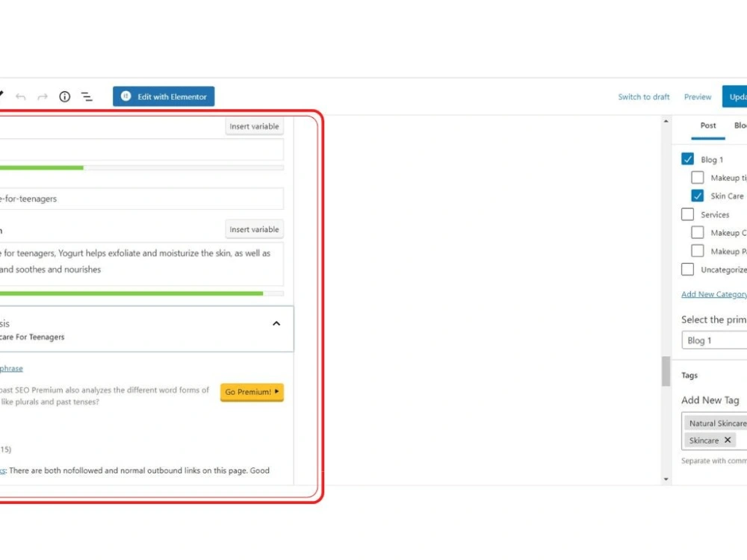Check the Services category
The width and height of the screenshot is (747, 560).
coord(687,214)
